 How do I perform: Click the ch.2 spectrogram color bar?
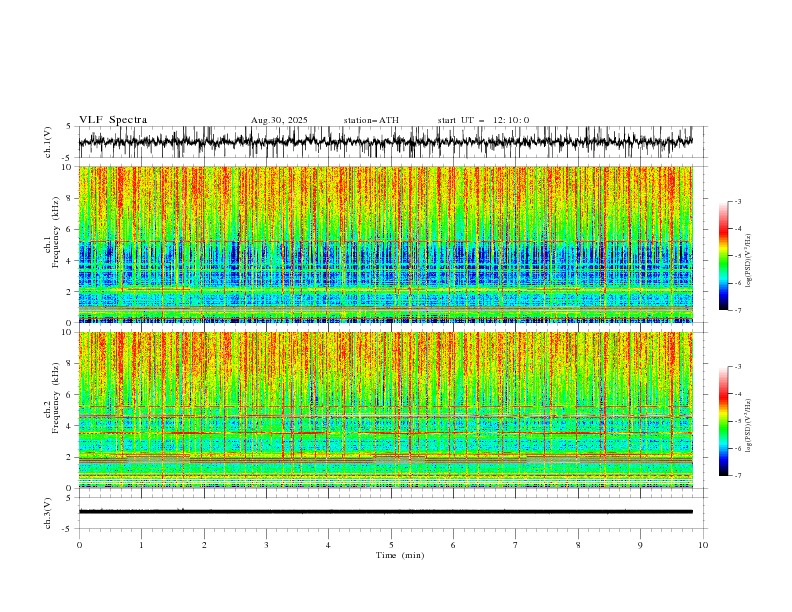coord(723,421)
